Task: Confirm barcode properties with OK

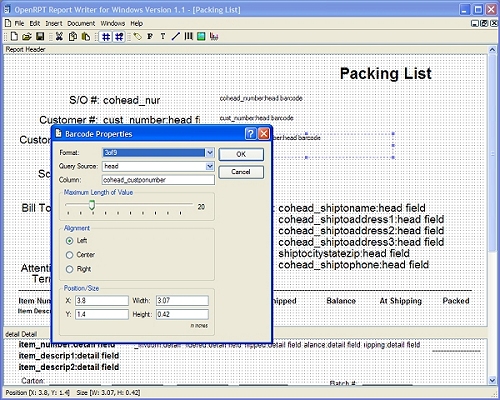Action: coord(241,154)
